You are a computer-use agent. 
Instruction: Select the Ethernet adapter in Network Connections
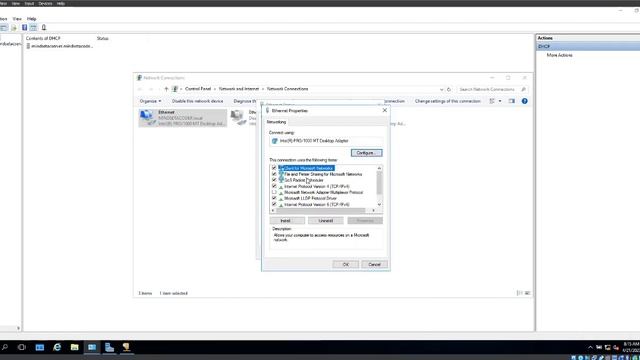click(182, 118)
